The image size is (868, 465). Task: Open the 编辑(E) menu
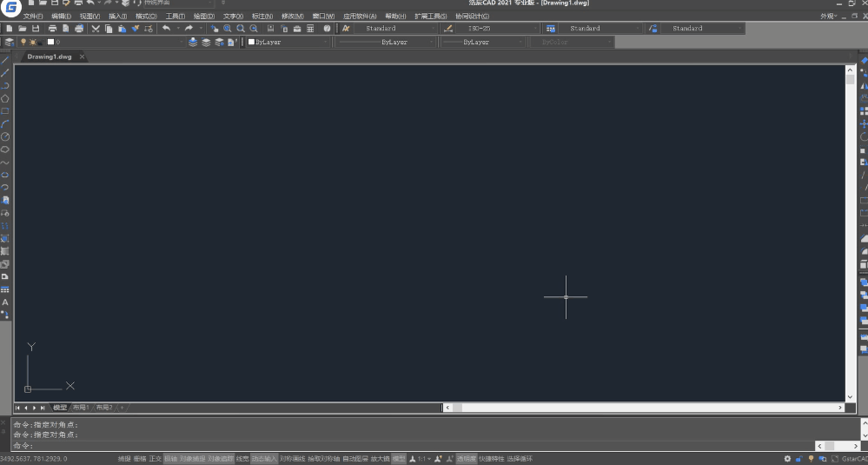(62, 16)
